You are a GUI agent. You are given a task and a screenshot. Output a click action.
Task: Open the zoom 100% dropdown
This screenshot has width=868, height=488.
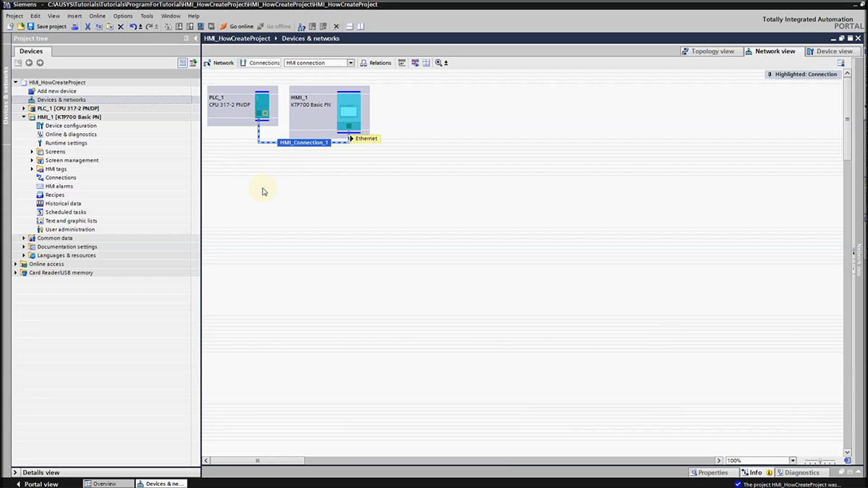point(793,461)
